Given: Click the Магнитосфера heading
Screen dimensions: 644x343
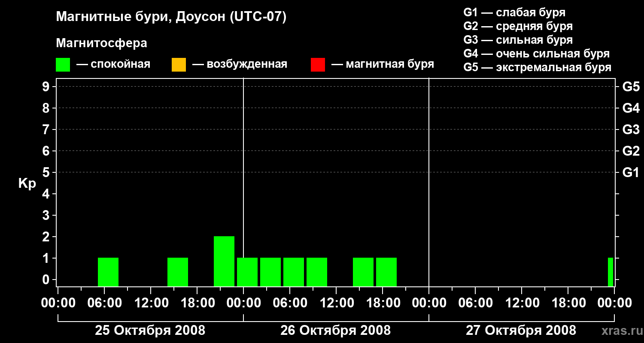Looking at the screenshot, I should [x=101, y=43].
